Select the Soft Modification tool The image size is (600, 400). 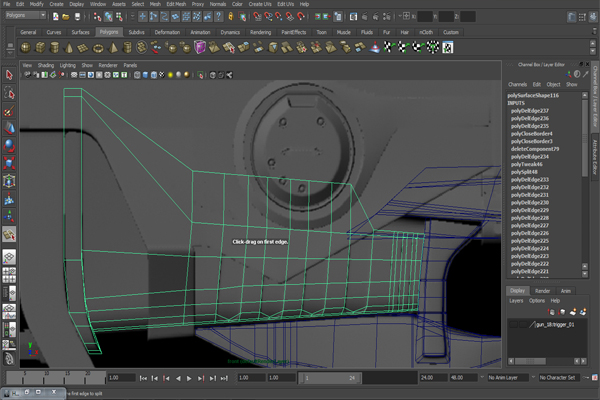click(x=9, y=199)
